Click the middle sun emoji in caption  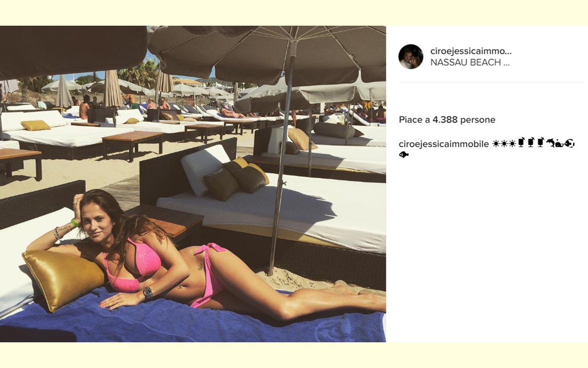pos(504,144)
